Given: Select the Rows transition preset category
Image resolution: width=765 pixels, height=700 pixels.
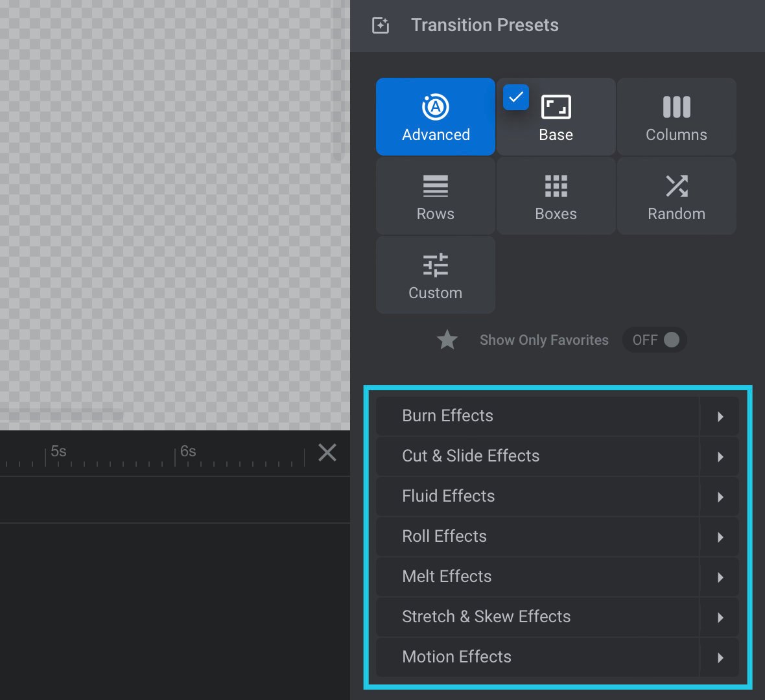Looking at the screenshot, I should tap(435, 196).
